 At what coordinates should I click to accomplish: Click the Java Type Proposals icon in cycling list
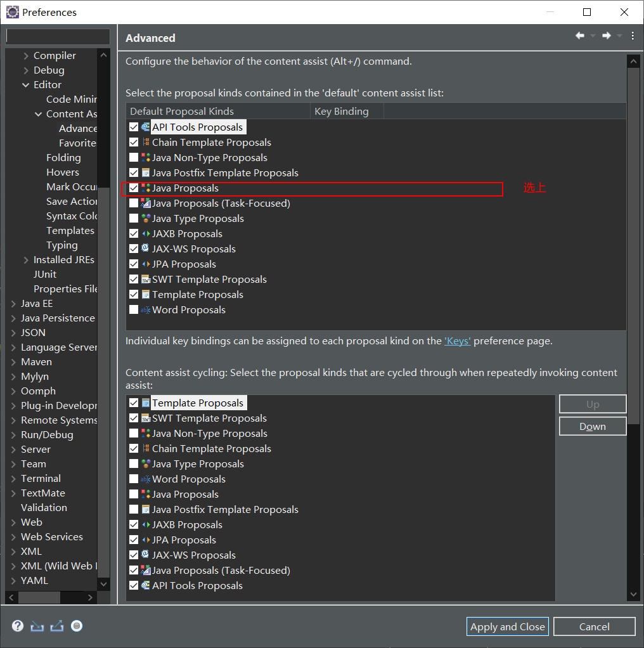[145, 463]
